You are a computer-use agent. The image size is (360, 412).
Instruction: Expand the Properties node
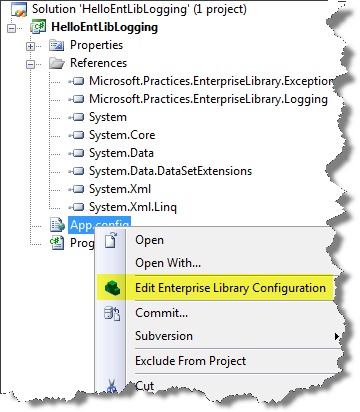click(30, 46)
